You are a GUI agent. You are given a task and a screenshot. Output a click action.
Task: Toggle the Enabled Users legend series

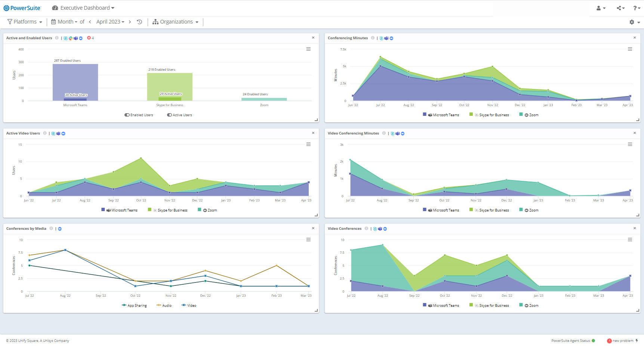tap(139, 115)
